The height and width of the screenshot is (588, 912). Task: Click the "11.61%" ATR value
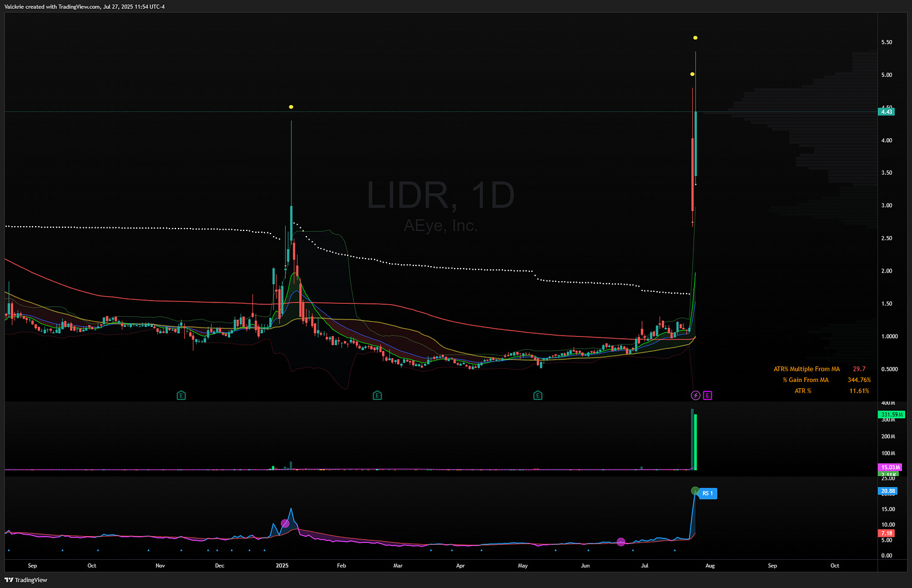(859, 391)
